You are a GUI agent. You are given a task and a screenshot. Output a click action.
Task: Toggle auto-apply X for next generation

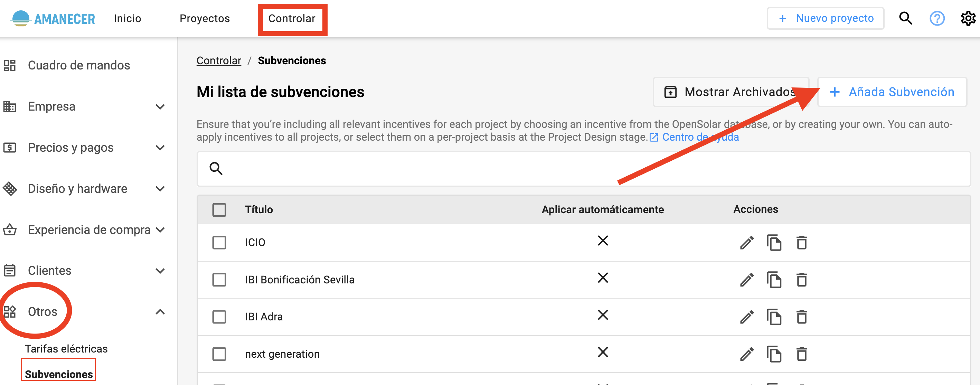click(x=603, y=352)
